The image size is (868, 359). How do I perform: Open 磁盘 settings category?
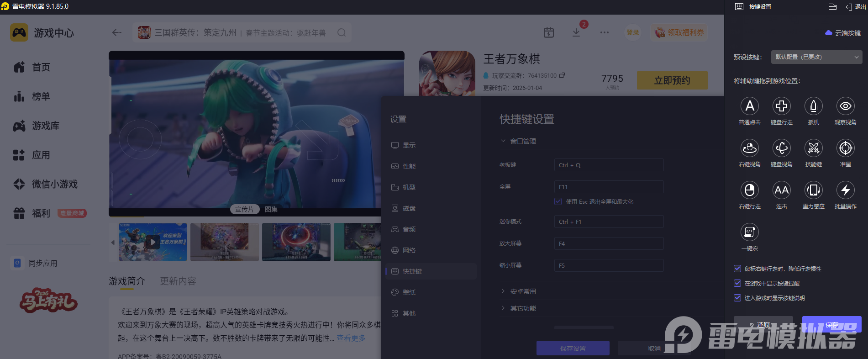(x=431, y=208)
